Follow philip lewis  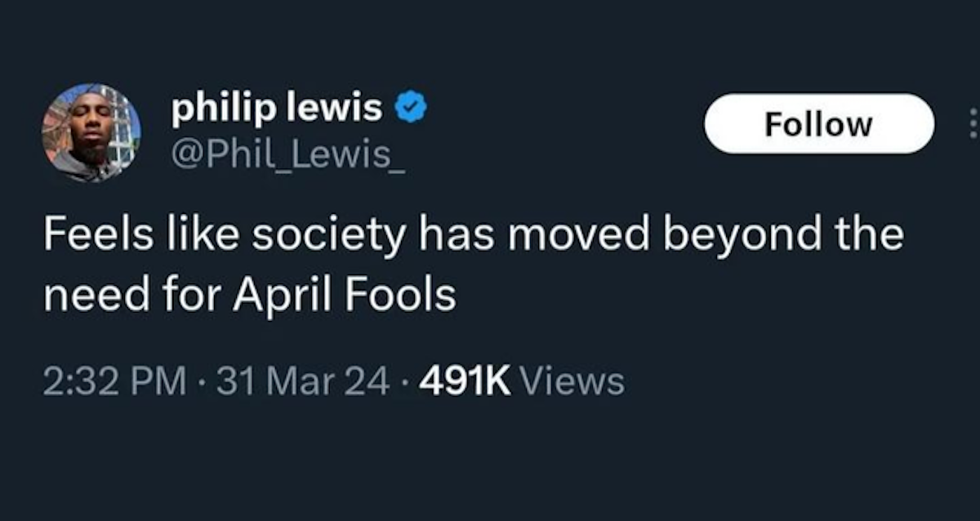(x=818, y=124)
